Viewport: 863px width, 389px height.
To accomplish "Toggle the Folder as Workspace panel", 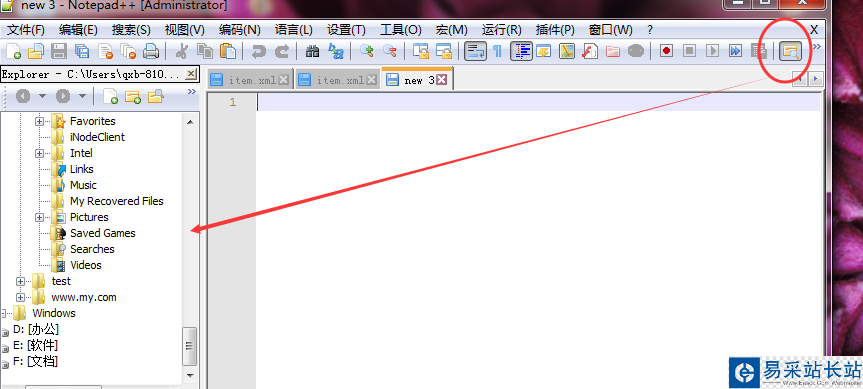I will (613, 51).
